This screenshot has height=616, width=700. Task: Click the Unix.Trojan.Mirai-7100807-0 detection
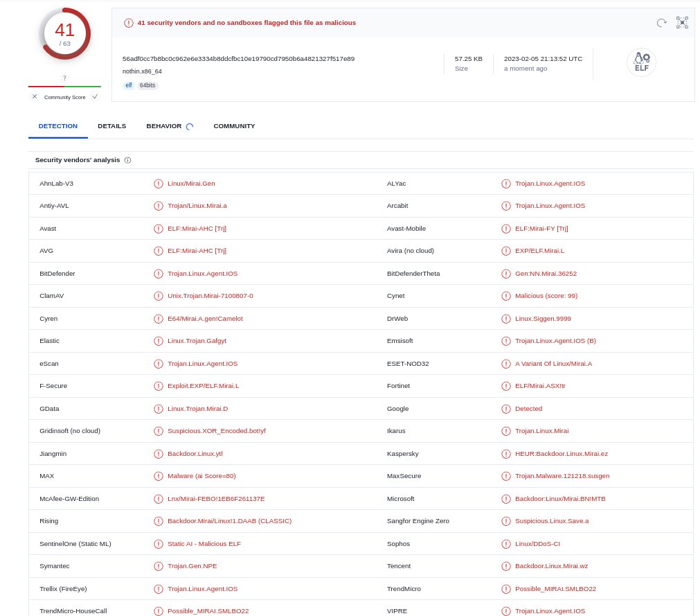click(x=210, y=296)
